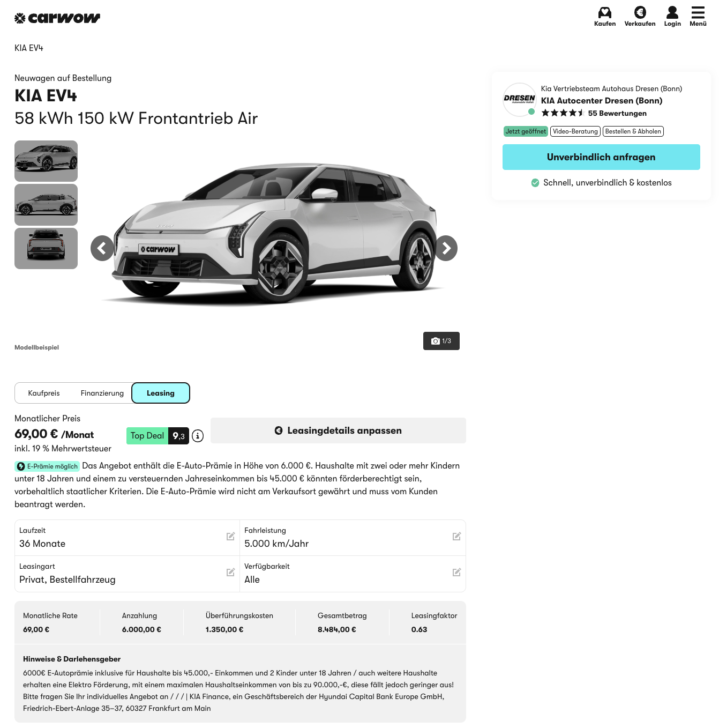
Task: Click Unverbindlich anfragen button
Action: point(601,157)
